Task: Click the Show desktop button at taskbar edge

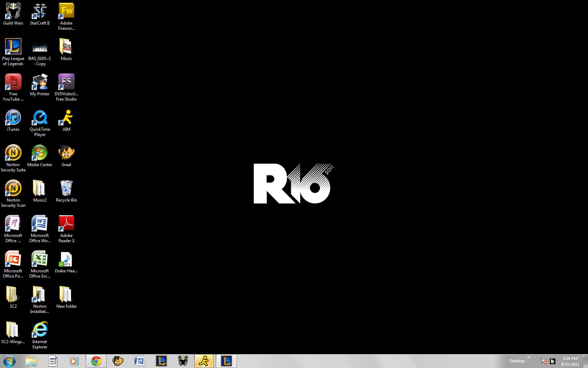Action: (586, 361)
